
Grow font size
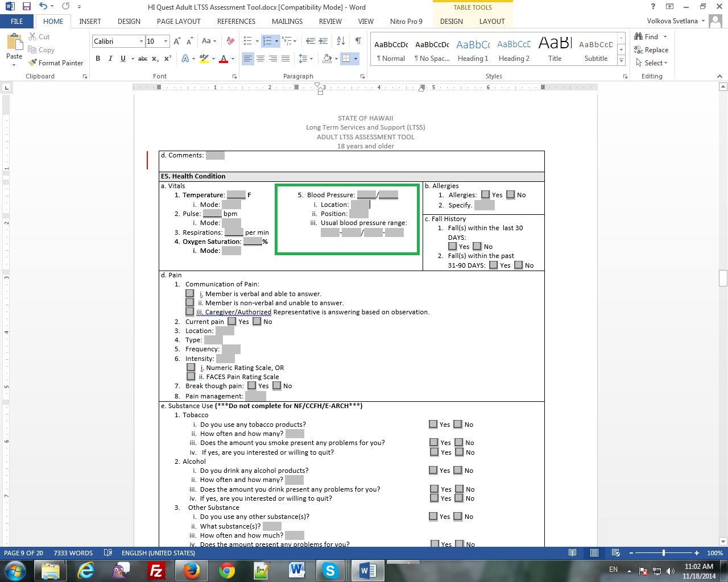point(177,41)
